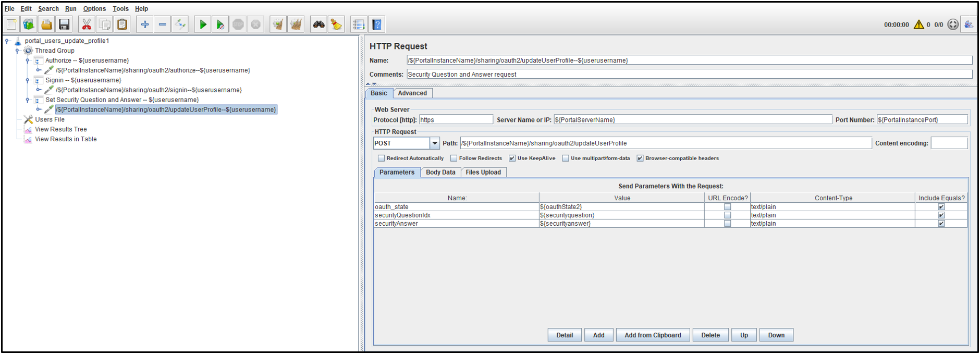This screenshot has height=354, width=980.
Task: Click the Help question mark icon
Action: click(376, 25)
